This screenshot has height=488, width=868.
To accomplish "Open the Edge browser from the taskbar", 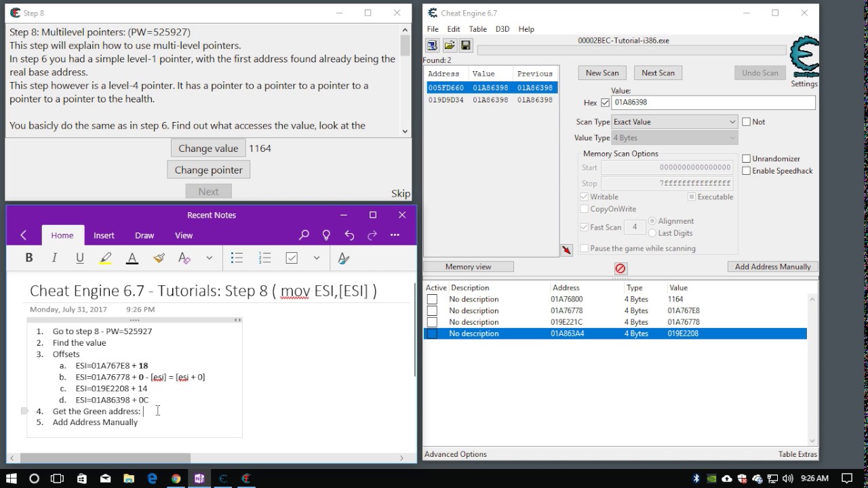I will click(x=153, y=479).
